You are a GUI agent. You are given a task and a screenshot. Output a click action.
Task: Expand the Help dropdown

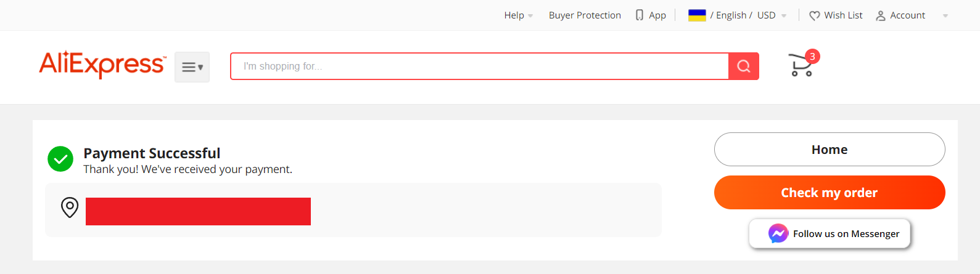coord(518,15)
